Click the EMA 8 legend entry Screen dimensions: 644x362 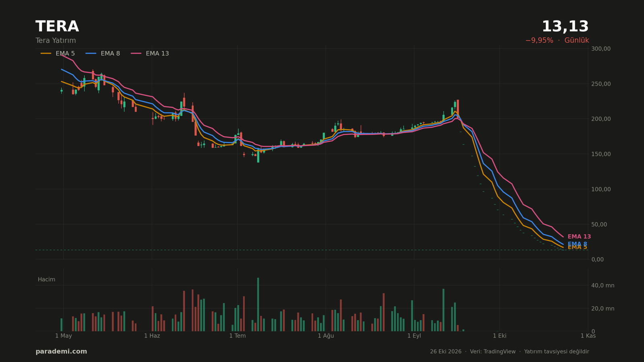[x=103, y=53]
